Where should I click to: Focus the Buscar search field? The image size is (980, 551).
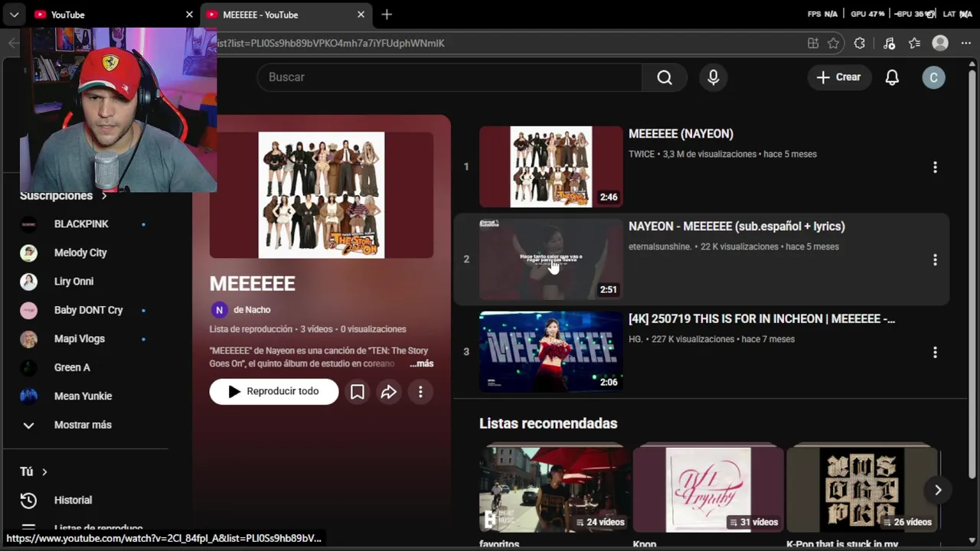[449, 77]
